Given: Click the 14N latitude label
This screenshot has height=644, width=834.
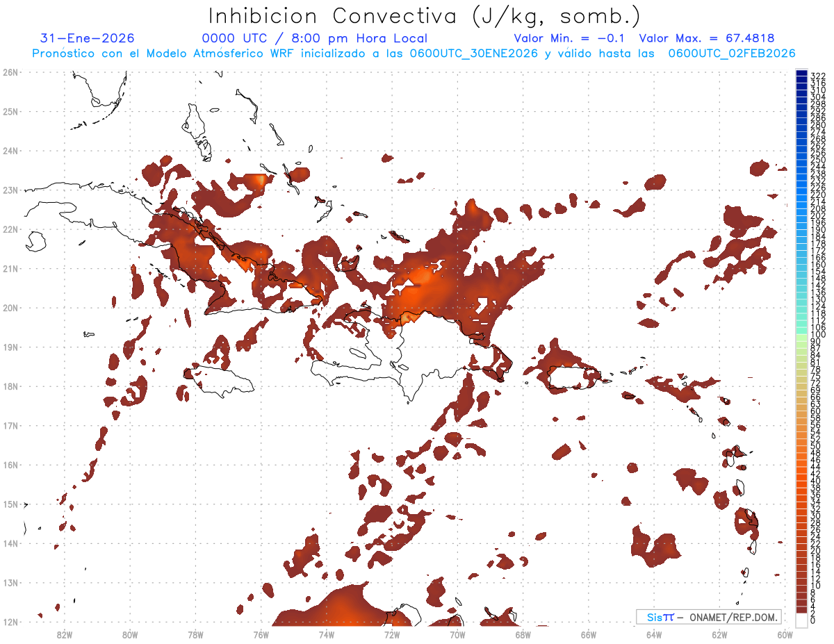Looking at the screenshot, I should click(x=10, y=543).
